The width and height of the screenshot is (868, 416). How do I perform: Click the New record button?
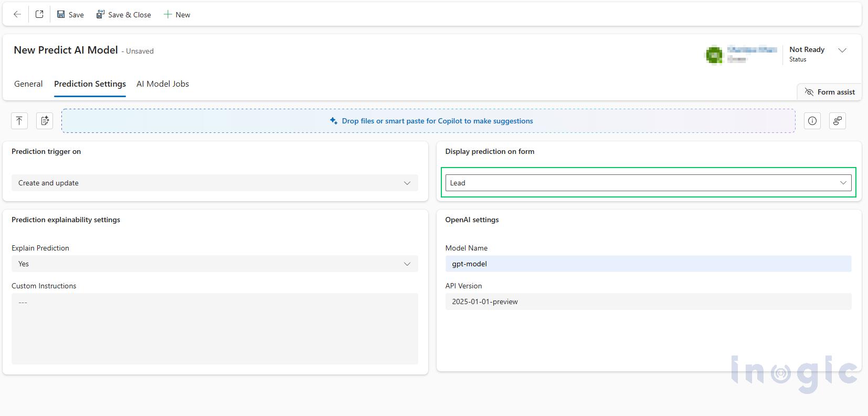click(177, 15)
